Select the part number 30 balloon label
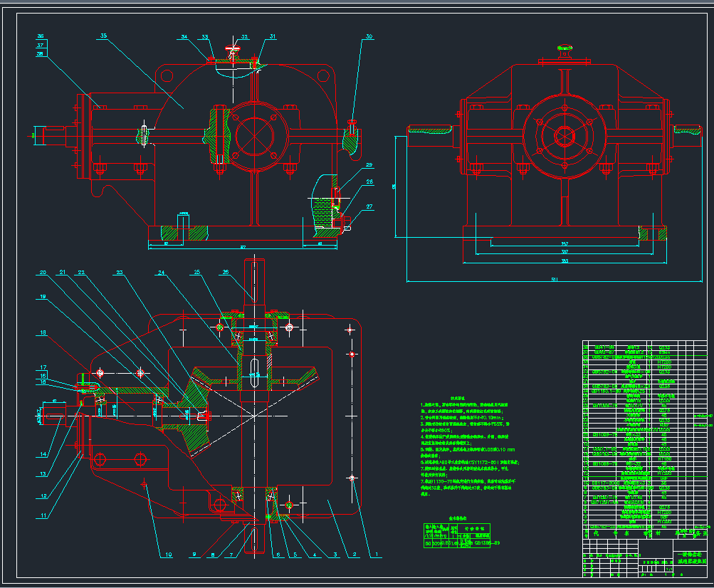The height and width of the screenshot is (588, 714). pos(369,36)
